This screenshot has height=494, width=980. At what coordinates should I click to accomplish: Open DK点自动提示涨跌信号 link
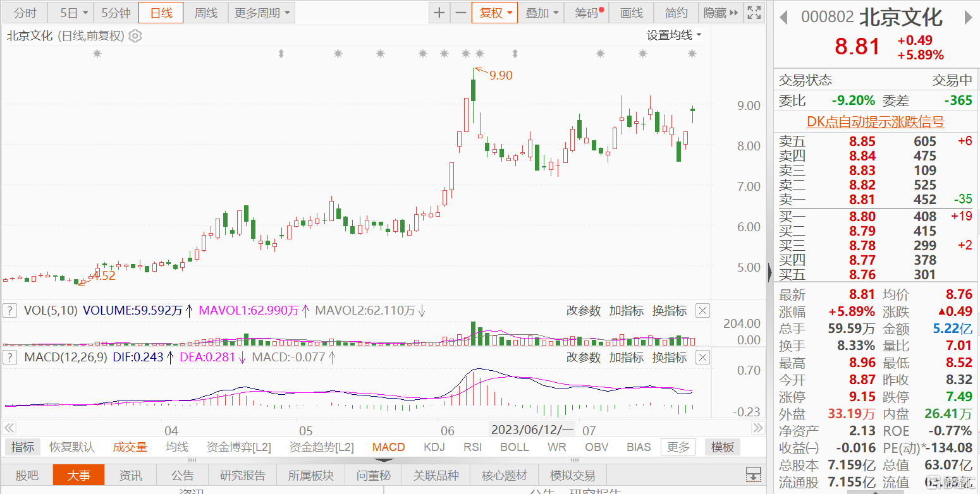click(876, 121)
